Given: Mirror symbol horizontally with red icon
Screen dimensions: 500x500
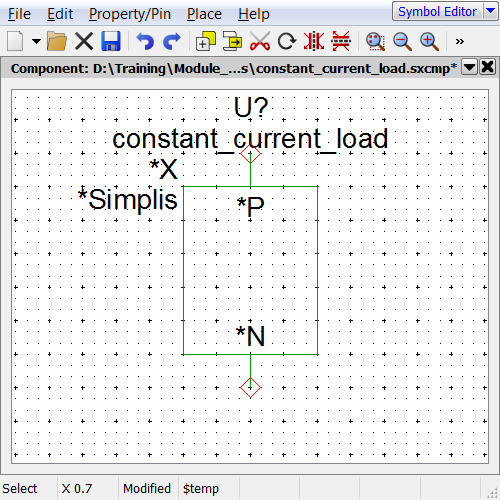Looking at the screenshot, I should point(314,41).
